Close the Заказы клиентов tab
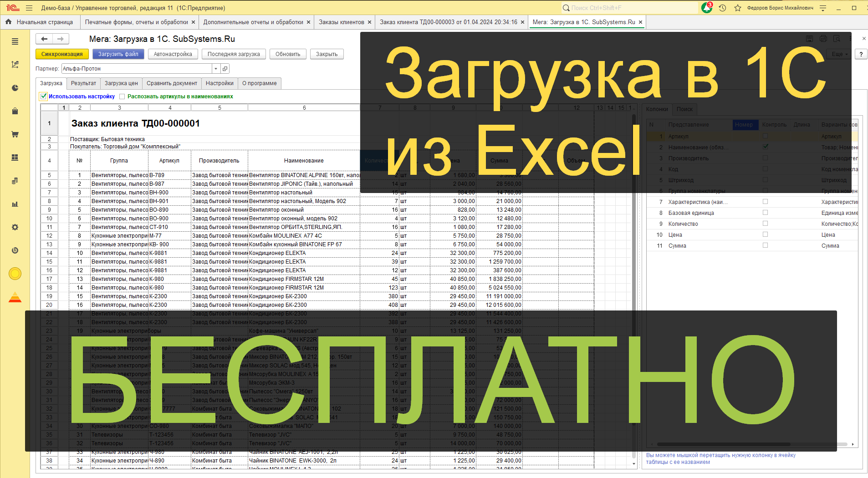This screenshot has width=868, height=478. [x=369, y=22]
